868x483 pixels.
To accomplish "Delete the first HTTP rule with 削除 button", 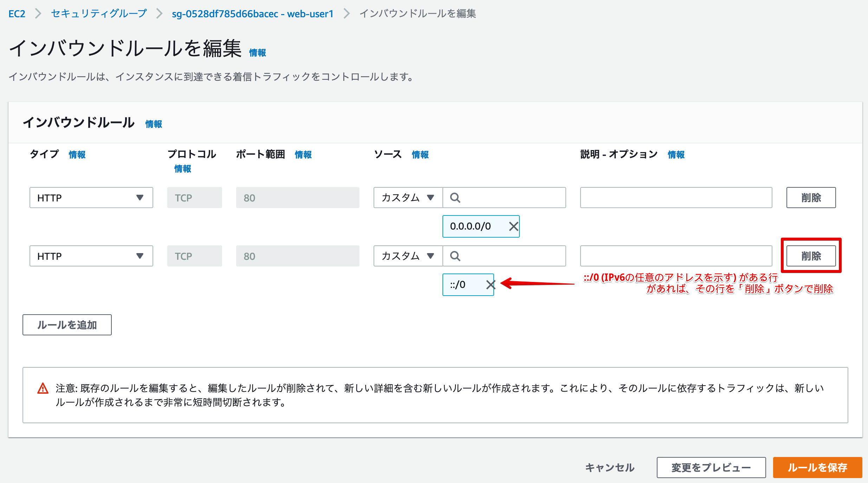I will coord(811,198).
